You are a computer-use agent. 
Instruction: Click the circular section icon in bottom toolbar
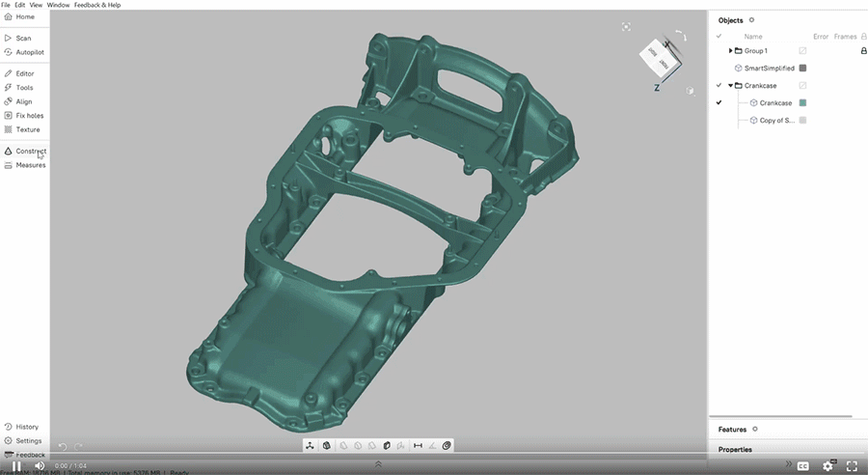click(447, 445)
